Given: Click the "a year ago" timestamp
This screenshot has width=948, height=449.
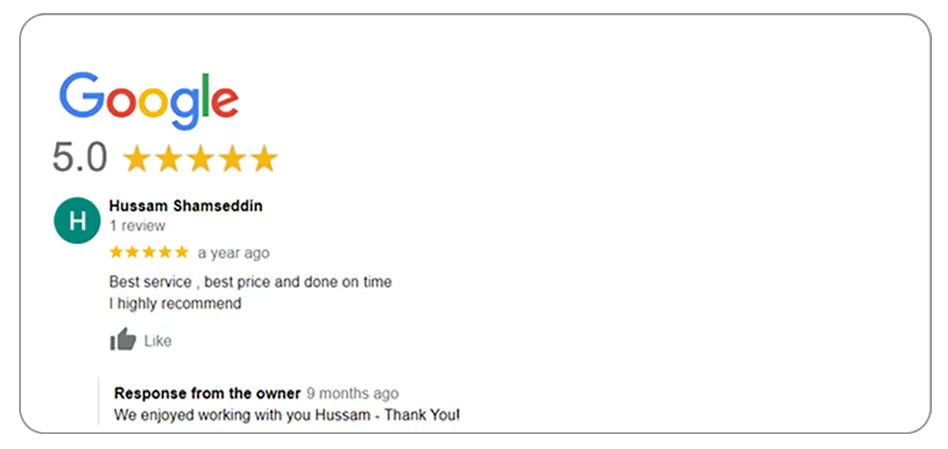Looking at the screenshot, I should coord(233,253).
